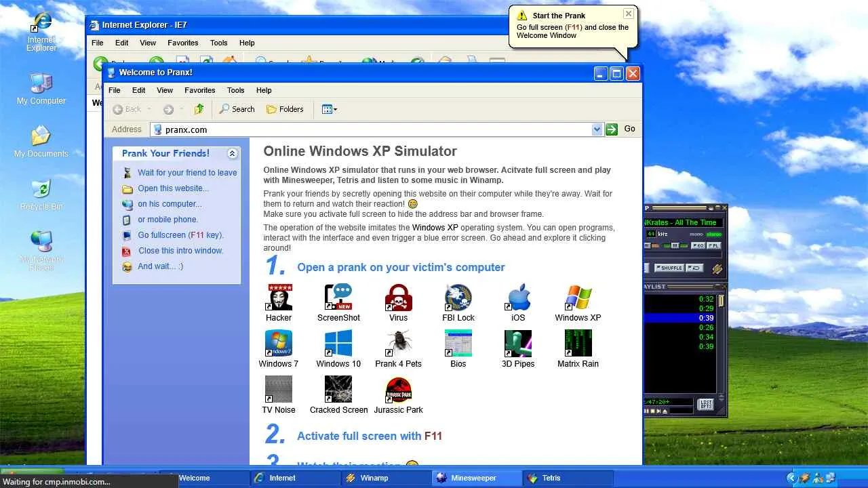Switch to Winamp taskbar button
The image size is (868, 488).
click(386, 478)
